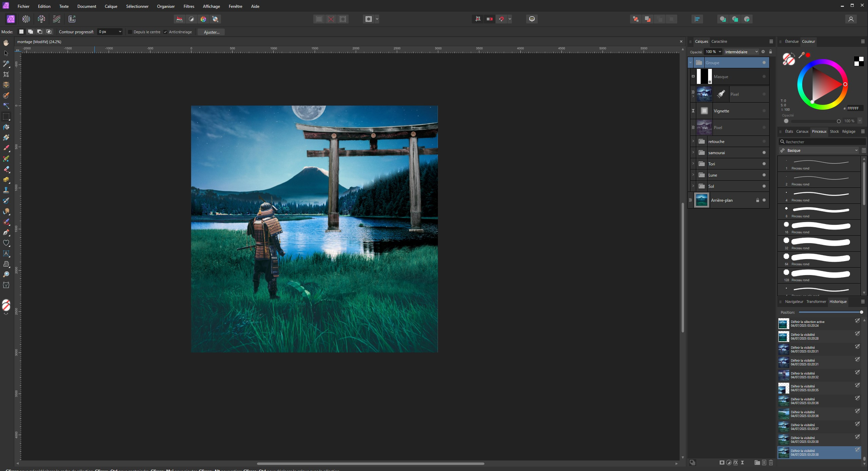Expand the Tori layer group
This screenshot has width=868, height=471.
coord(693,164)
